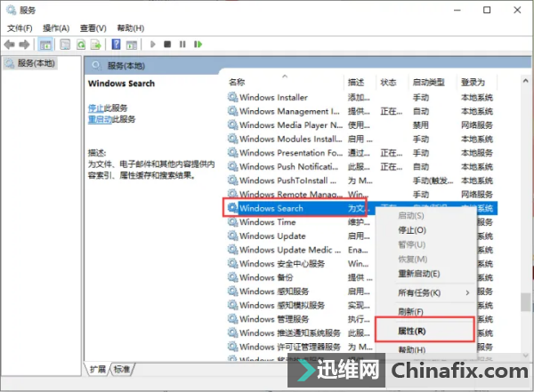Select Windows Modules Install... service
Image resolution: width=534 pixels, height=392 pixels.
tap(360, 139)
